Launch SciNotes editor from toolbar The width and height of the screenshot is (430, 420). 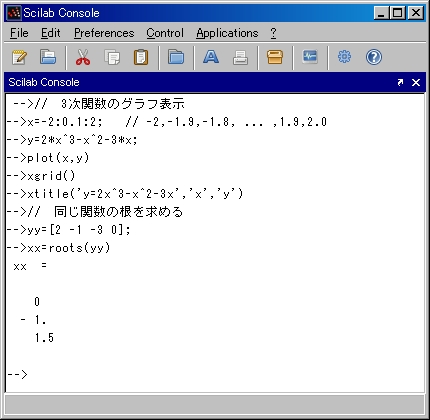point(19,57)
